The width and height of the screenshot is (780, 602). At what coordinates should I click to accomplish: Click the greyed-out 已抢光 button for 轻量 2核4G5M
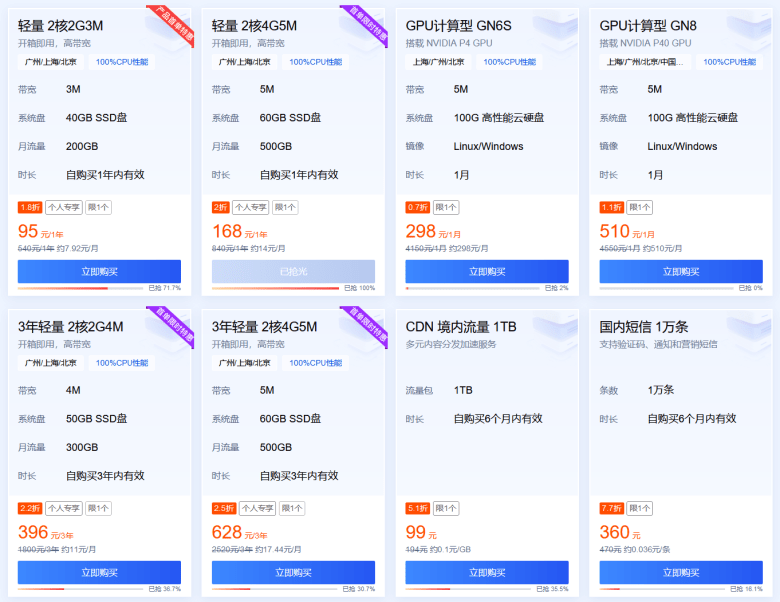(x=293, y=272)
